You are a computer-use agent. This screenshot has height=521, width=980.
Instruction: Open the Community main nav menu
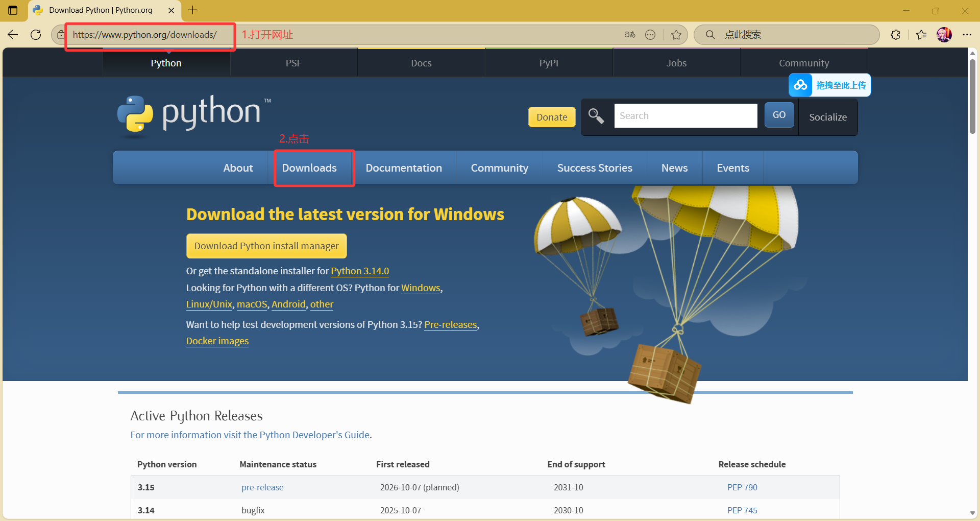pos(500,168)
